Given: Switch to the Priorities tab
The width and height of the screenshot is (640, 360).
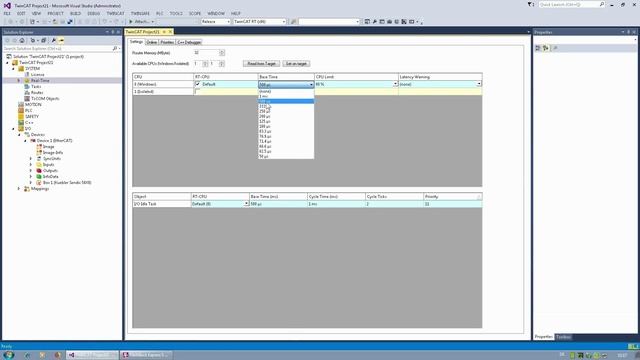Looking at the screenshot, I should coord(167,42).
